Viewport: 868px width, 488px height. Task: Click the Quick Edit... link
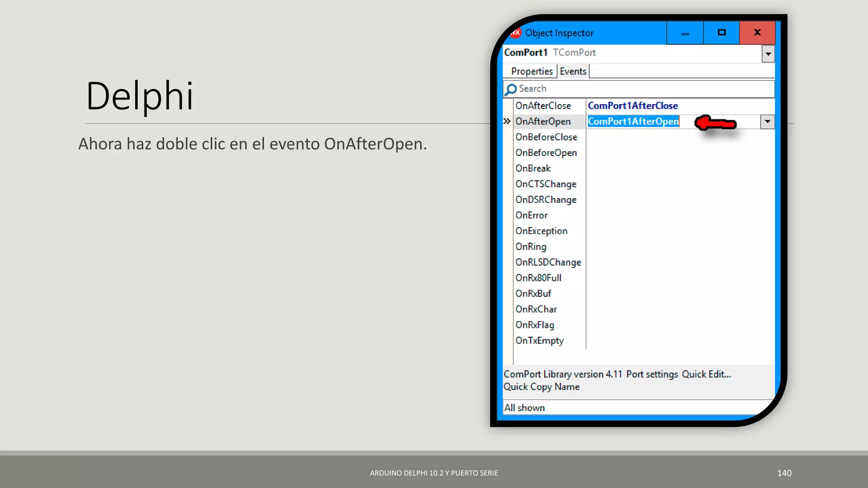click(x=707, y=374)
